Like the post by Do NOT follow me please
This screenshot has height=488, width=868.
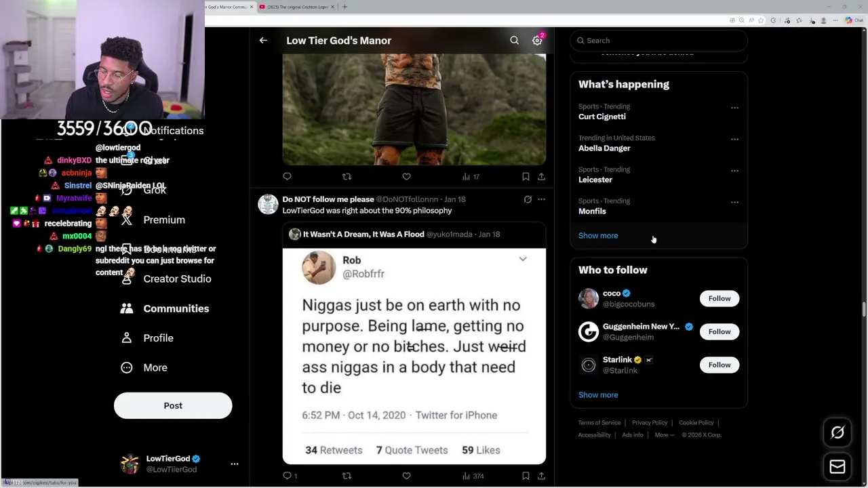point(406,476)
